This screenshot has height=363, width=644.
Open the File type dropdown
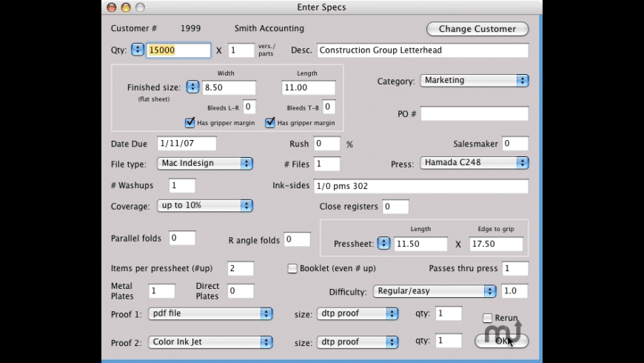click(x=205, y=163)
